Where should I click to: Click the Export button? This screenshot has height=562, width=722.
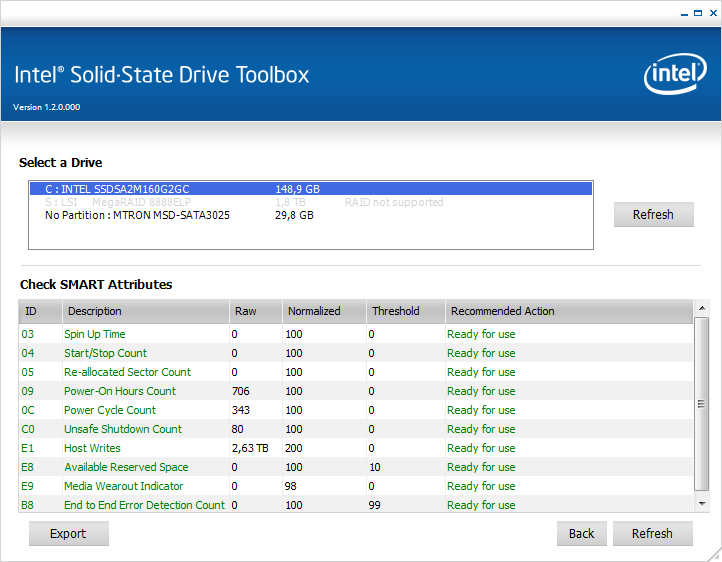(x=69, y=533)
